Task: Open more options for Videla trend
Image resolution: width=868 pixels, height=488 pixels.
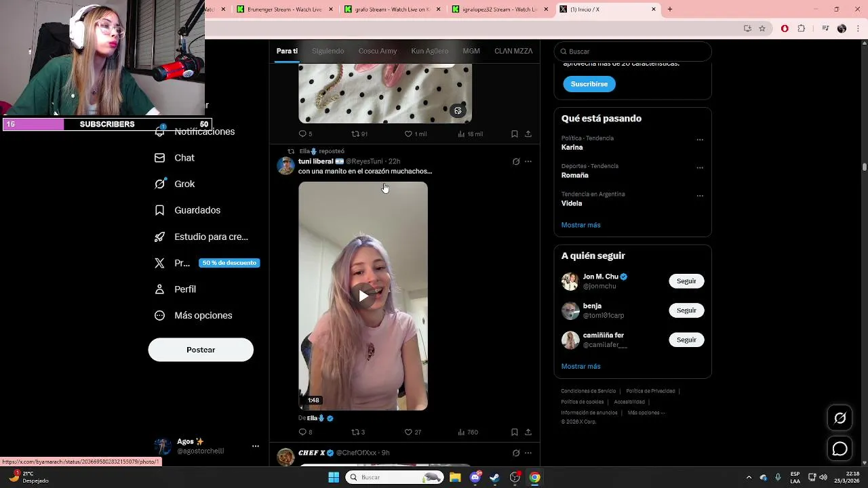Action: pos(700,196)
